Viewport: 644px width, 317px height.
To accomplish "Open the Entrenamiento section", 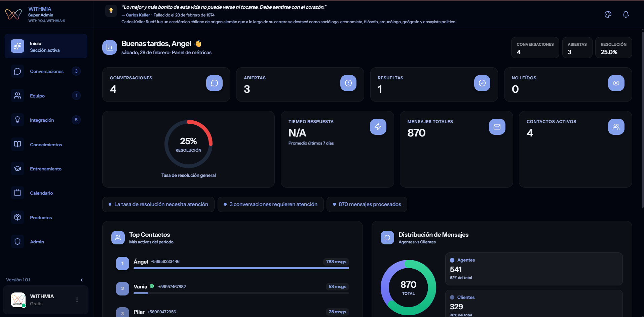I will (x=45, y=168).
